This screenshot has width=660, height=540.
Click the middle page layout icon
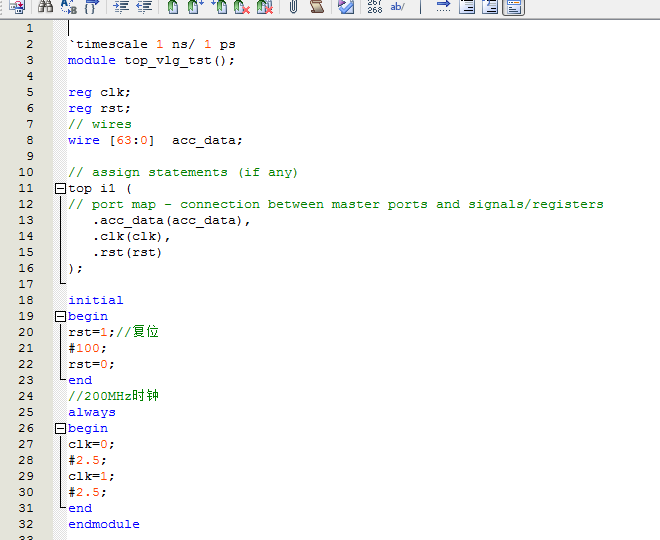[x=490, y=6]
